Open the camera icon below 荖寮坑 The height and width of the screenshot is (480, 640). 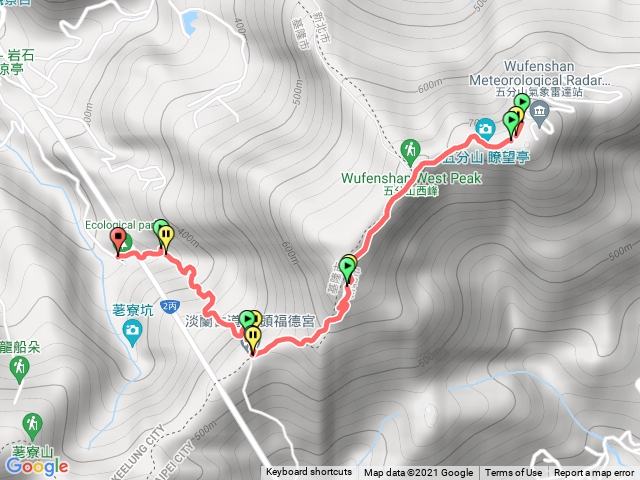coord(133,332)
